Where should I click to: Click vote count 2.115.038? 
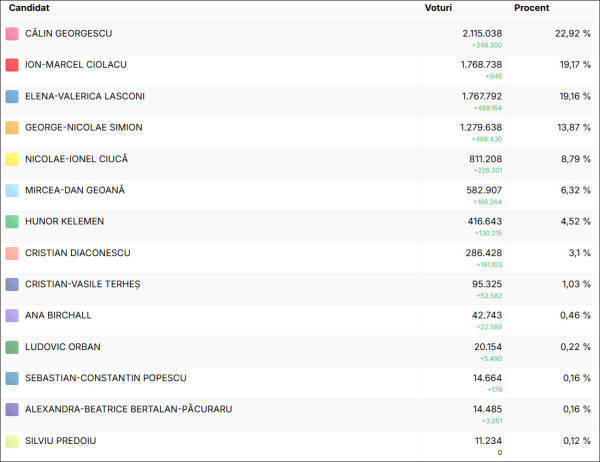tap(482, 34)
